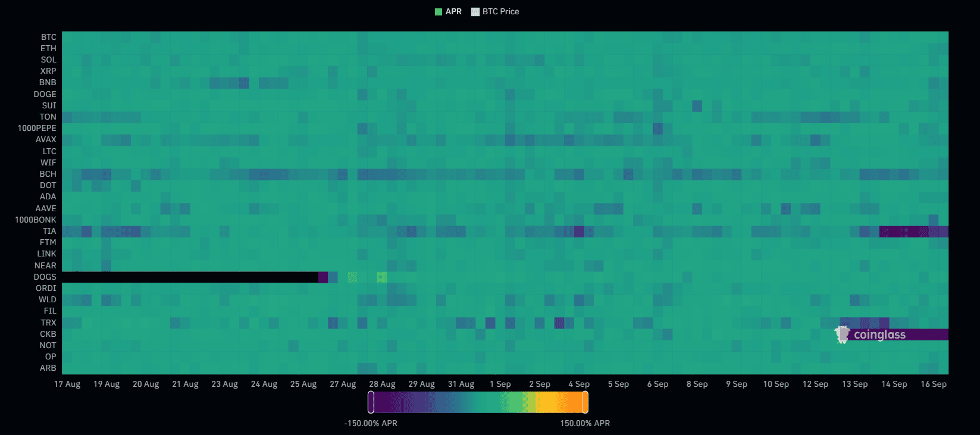Click the DOGS row label
The width and height of the screenshot is (980, 435).
[x=45, y=277]
